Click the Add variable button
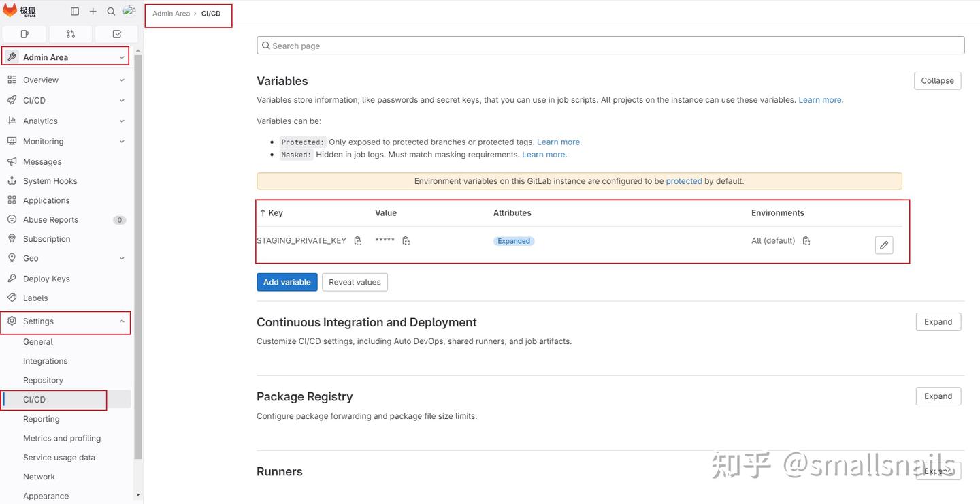The height and width of the screenshot is (504, 980). click(x=287, y=282)
